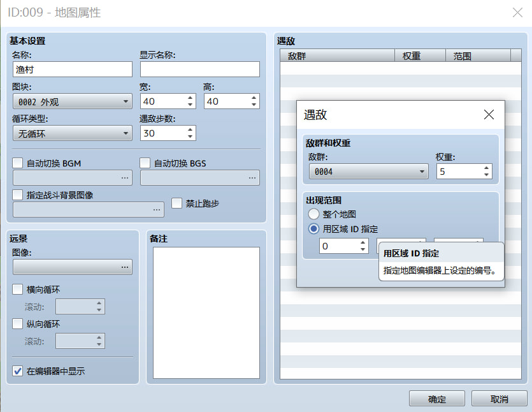
Task: Browse for BGM file with ellipsis button
Action: 125,178
